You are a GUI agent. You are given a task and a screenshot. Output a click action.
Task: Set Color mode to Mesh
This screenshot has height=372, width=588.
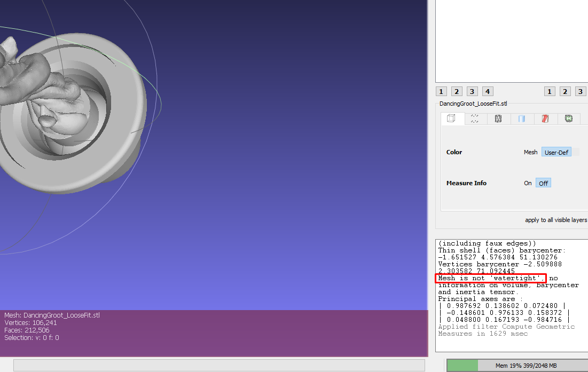pyautogui.click(x=531, y=152)
